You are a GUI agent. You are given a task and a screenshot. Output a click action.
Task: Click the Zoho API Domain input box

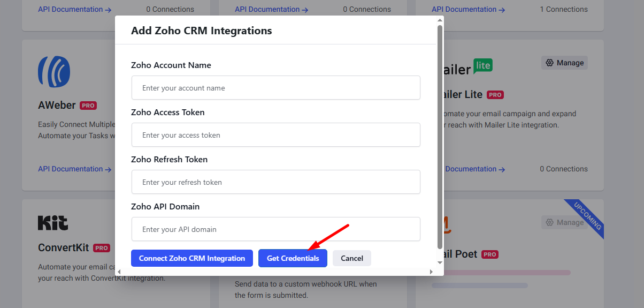(x=275, y=229)
